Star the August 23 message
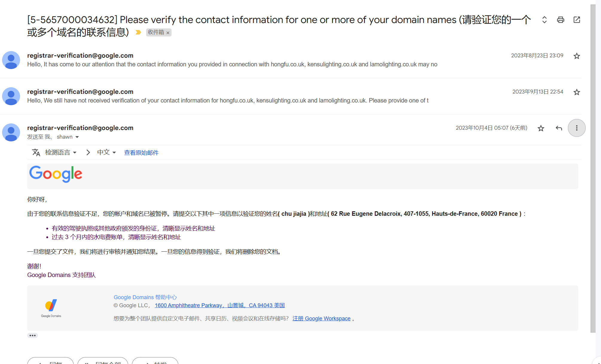This screenshot has height=364, width=601. pyautogui.click(x=577, y=56)
